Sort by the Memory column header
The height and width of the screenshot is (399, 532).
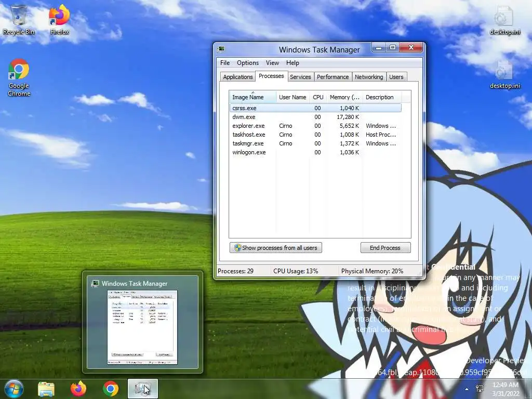click(x=345, y=97)
